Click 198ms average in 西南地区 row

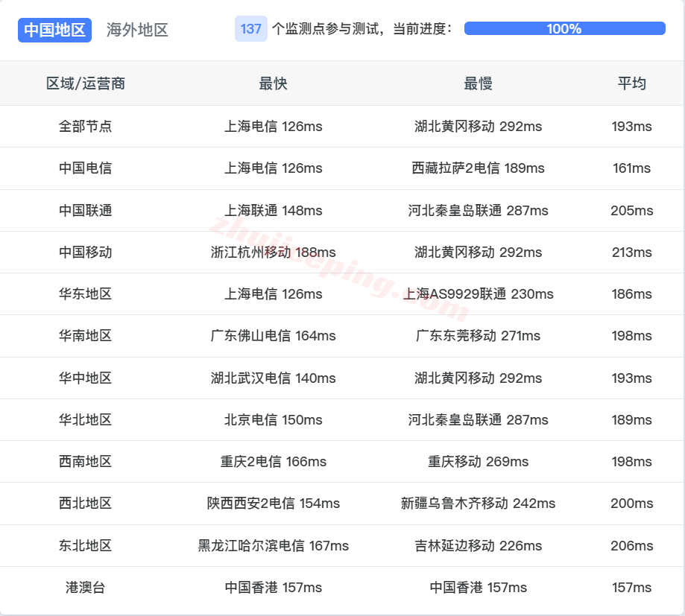631,462
